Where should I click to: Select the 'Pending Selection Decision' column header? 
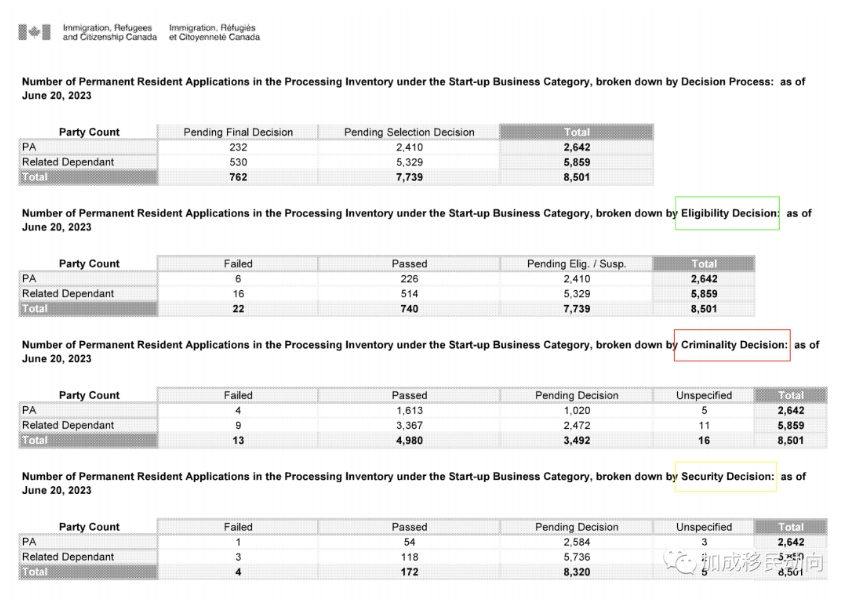(x=409, y=132)
